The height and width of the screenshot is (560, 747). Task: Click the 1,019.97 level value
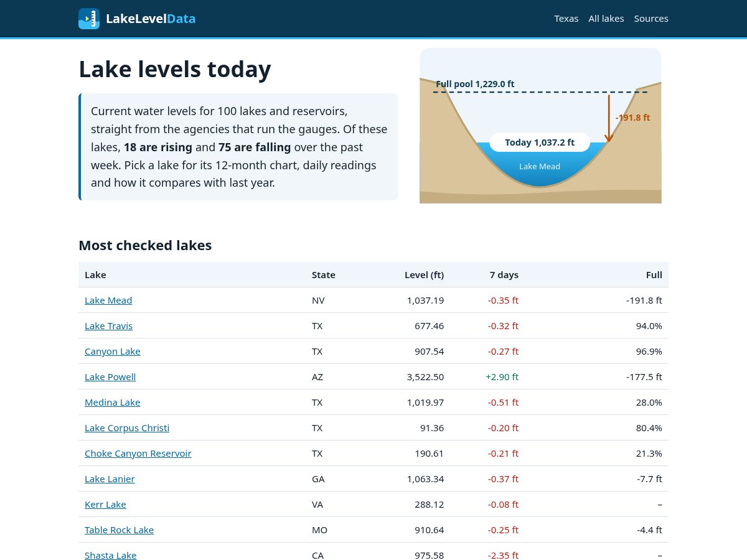tap(425, 402)
